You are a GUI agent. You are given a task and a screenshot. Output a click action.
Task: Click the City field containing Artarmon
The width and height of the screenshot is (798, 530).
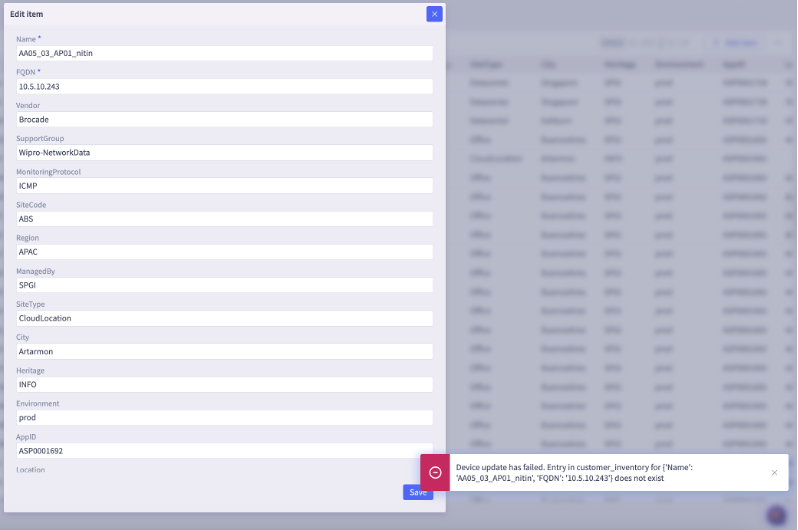point(224,351)
